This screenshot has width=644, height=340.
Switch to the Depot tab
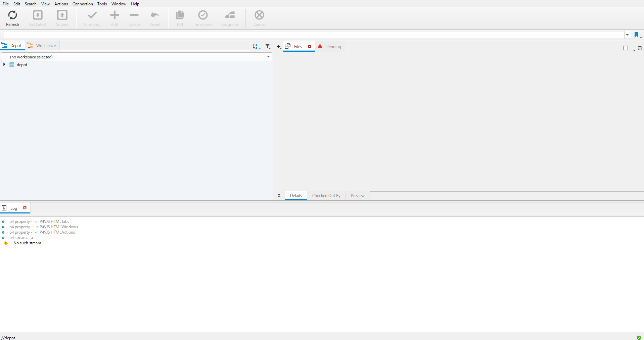(12, 46)
